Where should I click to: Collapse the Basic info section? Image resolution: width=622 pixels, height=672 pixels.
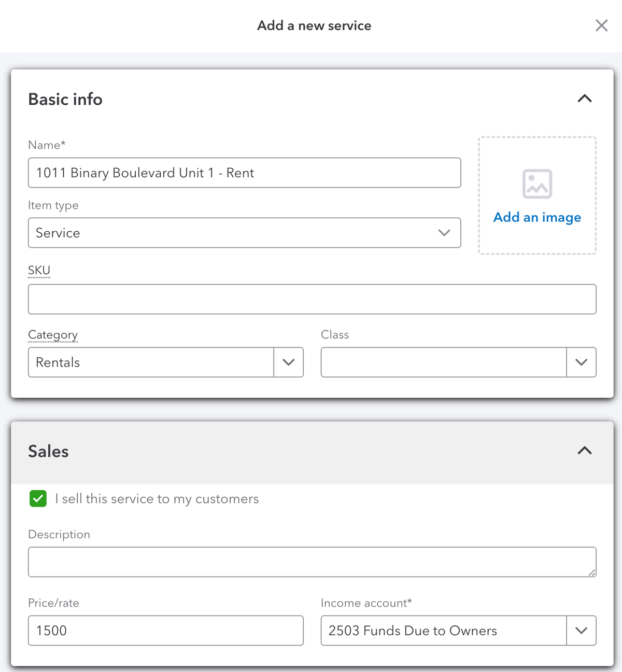[x=584, y=99]
